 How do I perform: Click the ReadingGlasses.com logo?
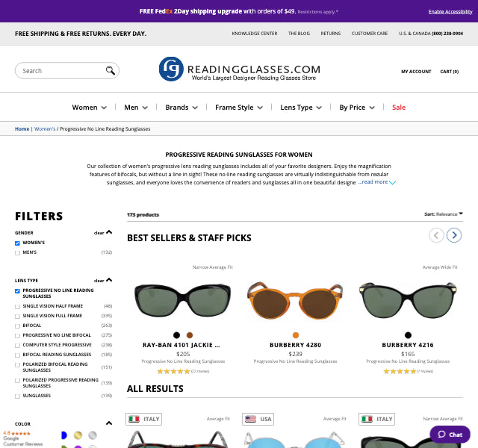point(240,69)
